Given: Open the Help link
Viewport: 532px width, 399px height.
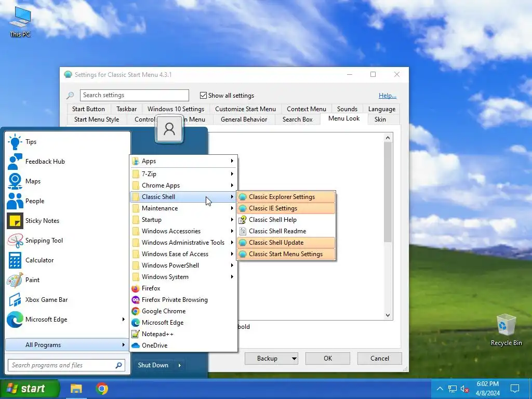Looking at the screenshot, I should click(388, 96).
